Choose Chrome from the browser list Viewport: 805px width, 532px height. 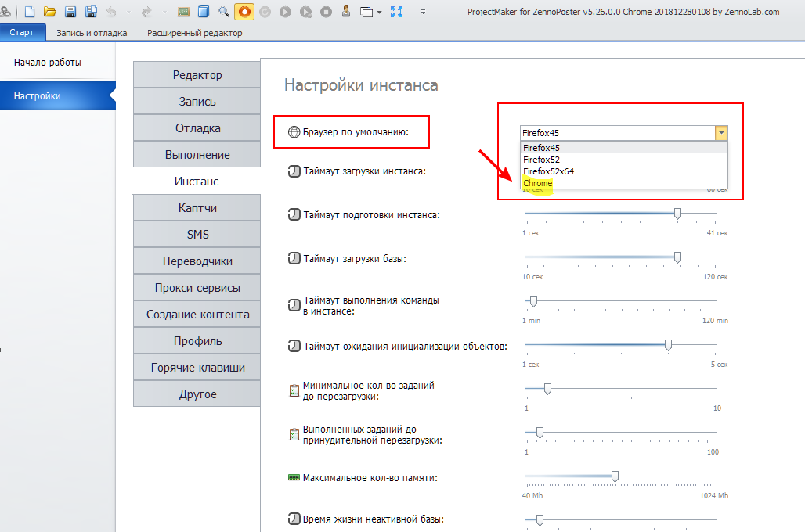pyautogui.click(x=624, y=183)
